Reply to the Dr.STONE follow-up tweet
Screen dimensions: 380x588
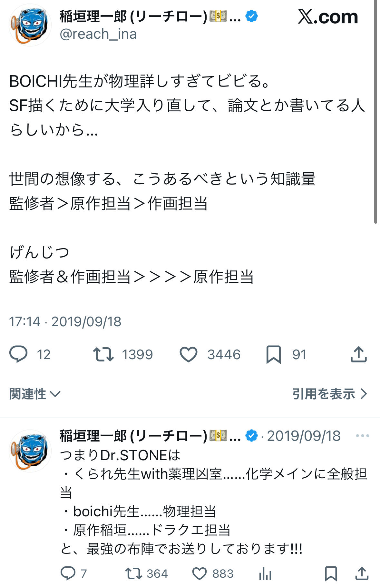[68, 573]
